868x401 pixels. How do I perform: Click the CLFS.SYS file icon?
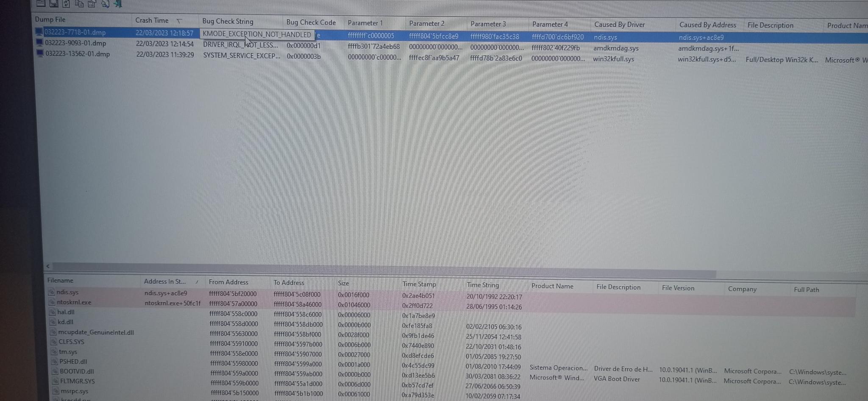[x=54, y=342]
